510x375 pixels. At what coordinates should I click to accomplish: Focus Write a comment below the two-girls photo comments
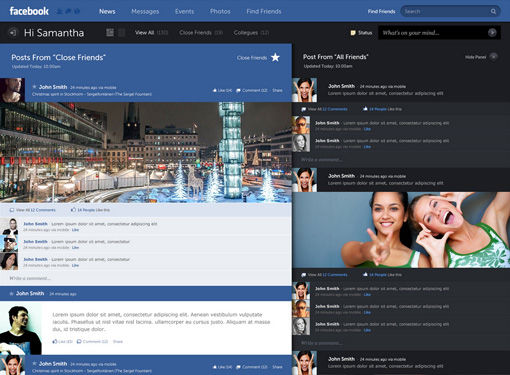(401, 343)
